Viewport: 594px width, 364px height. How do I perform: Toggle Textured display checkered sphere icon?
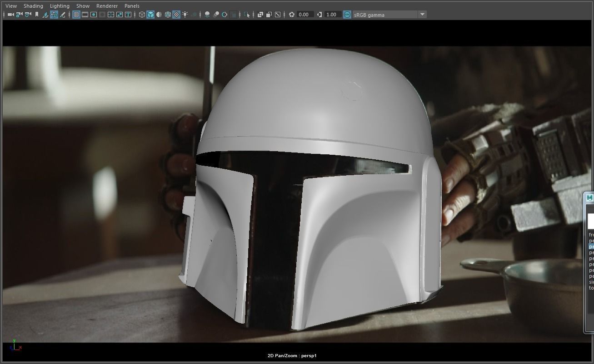(176, 15)
